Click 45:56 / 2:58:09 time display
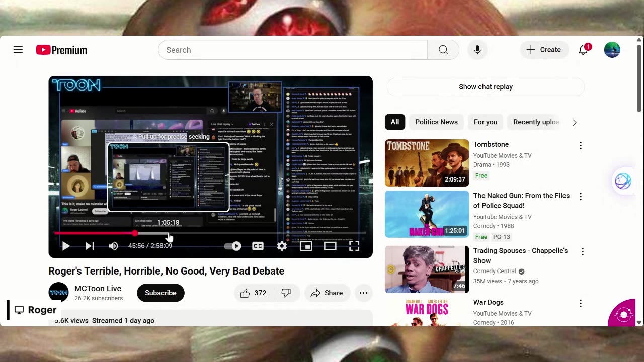This screenshot has width=644, height=362. click(150, 246)
